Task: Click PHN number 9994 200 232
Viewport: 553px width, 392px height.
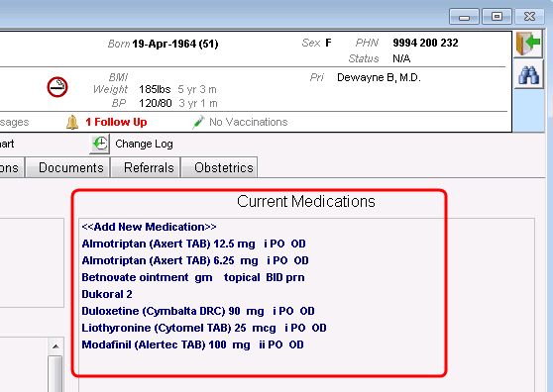Action: (x=425, y=43)
